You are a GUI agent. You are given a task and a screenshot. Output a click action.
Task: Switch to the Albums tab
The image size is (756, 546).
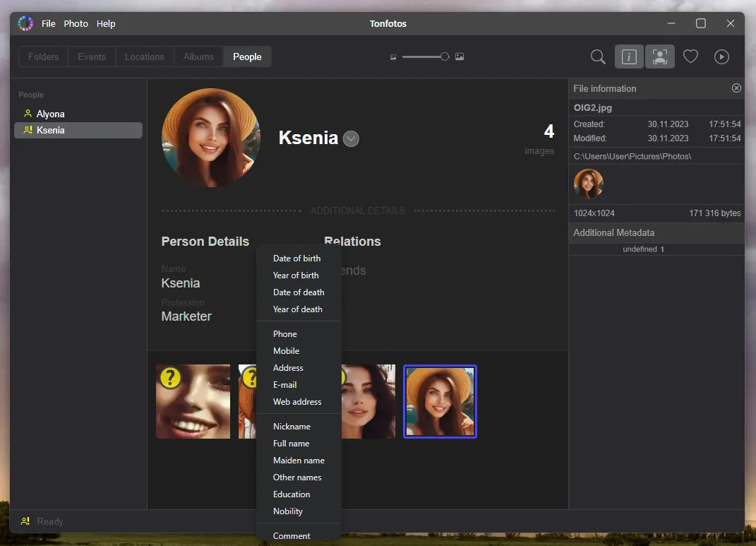[198, 57]
